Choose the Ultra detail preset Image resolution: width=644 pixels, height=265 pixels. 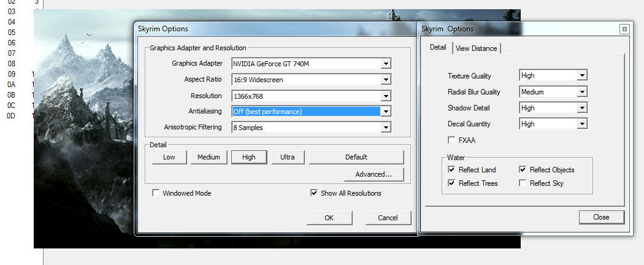pyautogui.click(x=288, y=157)
